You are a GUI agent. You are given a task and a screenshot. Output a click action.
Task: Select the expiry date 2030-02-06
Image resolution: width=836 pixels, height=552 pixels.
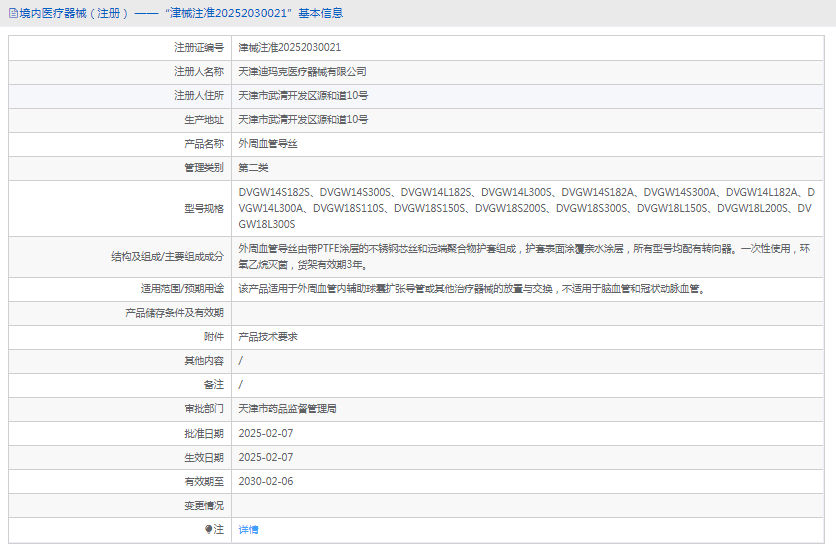(266, 482)
